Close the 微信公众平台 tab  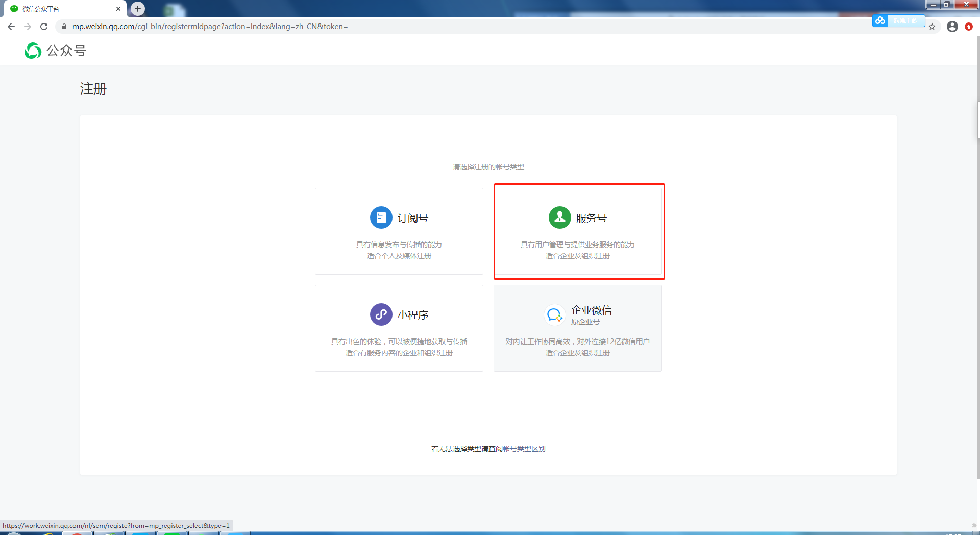118,9
